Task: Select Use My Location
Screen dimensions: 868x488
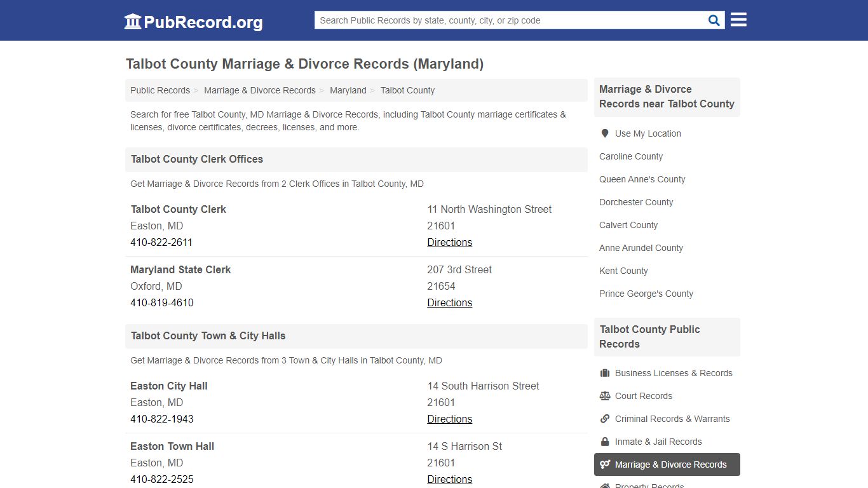Action: (x=648, y=133)
